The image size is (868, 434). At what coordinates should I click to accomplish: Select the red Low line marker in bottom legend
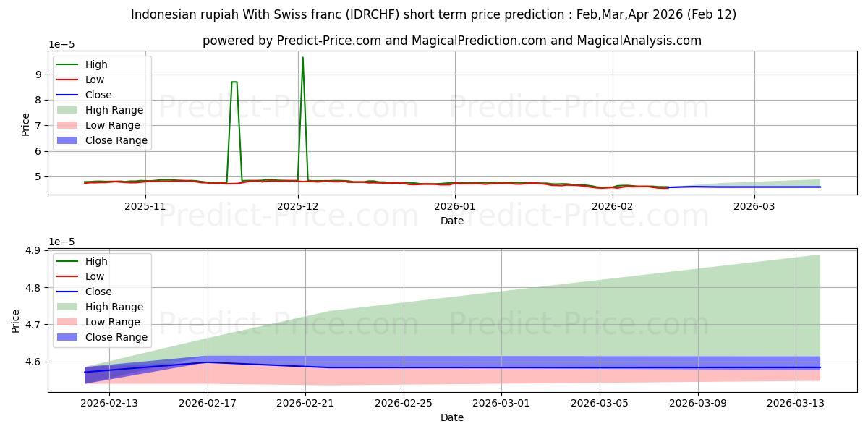pos(69,277)
